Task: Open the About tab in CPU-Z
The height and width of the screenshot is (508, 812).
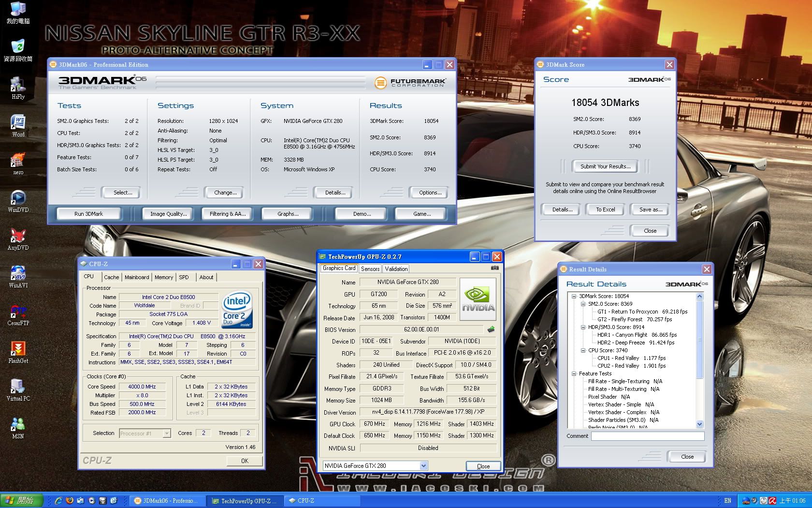Action: click(206, 277)
